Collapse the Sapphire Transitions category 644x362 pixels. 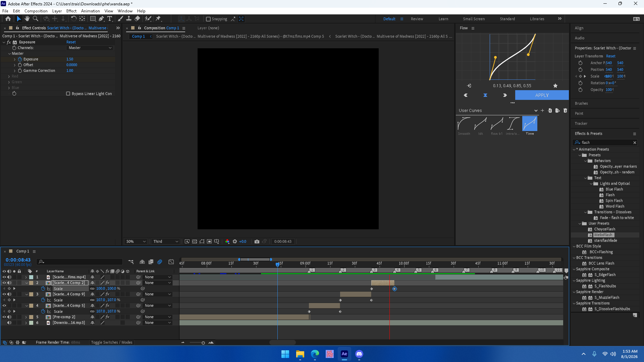(574, 303)
